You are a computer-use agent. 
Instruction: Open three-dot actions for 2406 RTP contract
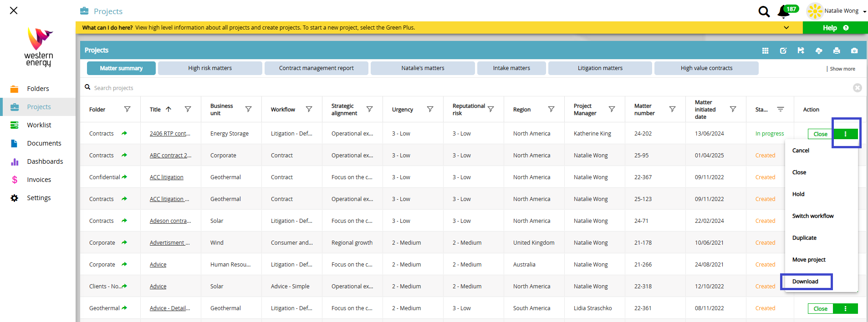tap(845, 134)
